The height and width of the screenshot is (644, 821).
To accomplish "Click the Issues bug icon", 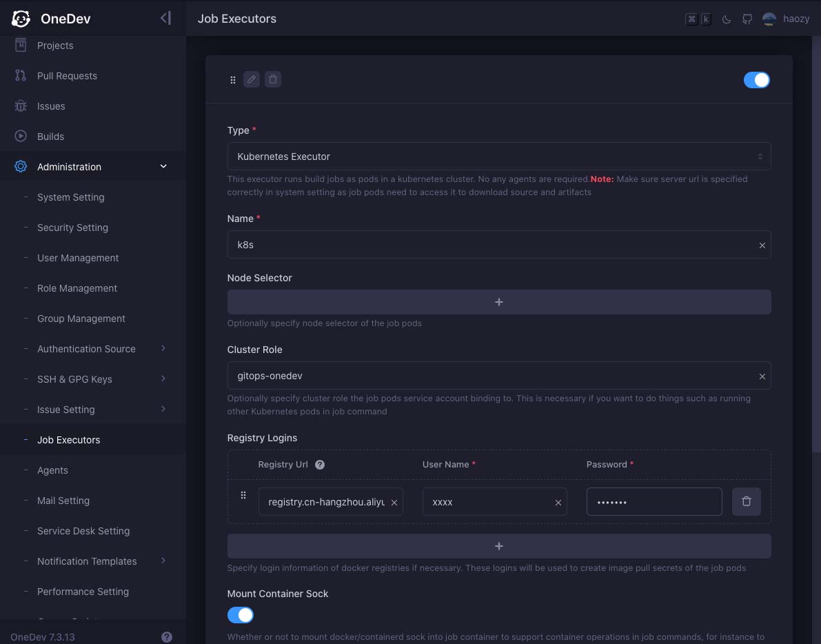I will click(21, 105).
